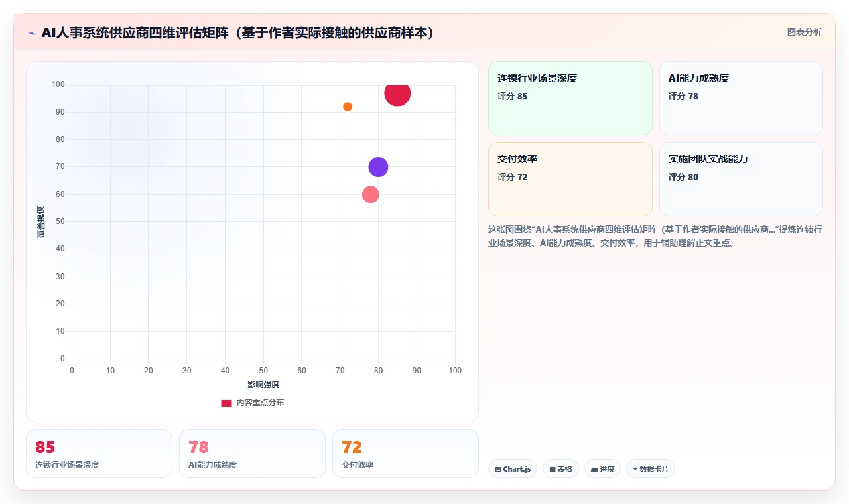
Task: Click the 影响强度 x-axis title
Action: pyautogui.click(x=263, y=385)
